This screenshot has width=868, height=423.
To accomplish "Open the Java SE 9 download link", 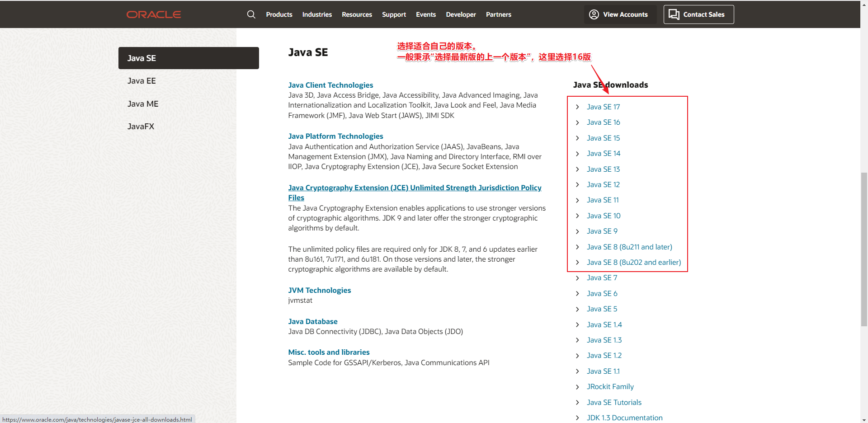I will click(x=602, y=231).
